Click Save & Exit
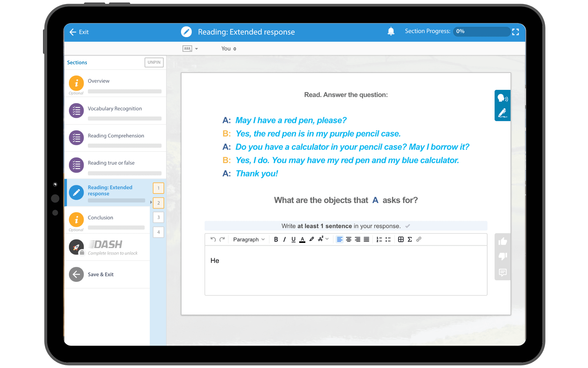Viewport: 588px width, 368px height. [107, 274]
